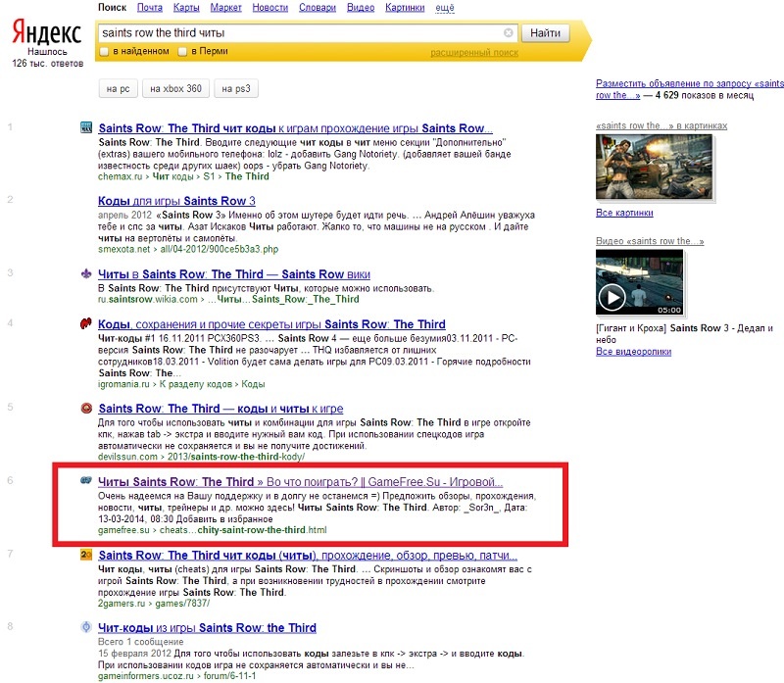Open the Маркет service tab

tap(225, 8)
